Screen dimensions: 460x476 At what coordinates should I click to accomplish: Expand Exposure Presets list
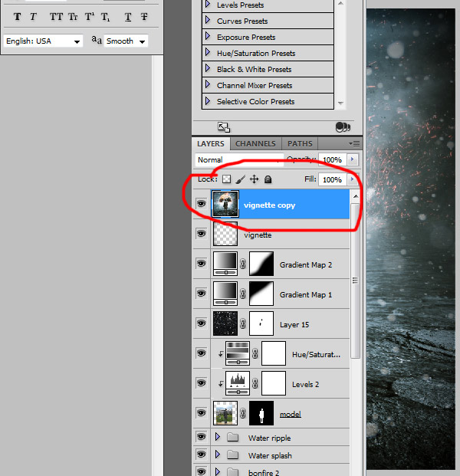click(208, 36)
